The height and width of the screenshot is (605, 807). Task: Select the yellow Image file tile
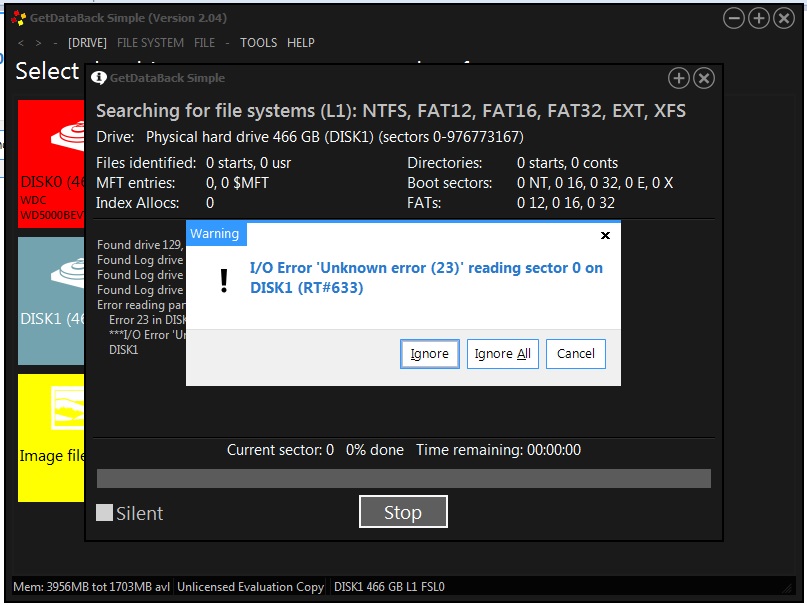tap(51, 438)
